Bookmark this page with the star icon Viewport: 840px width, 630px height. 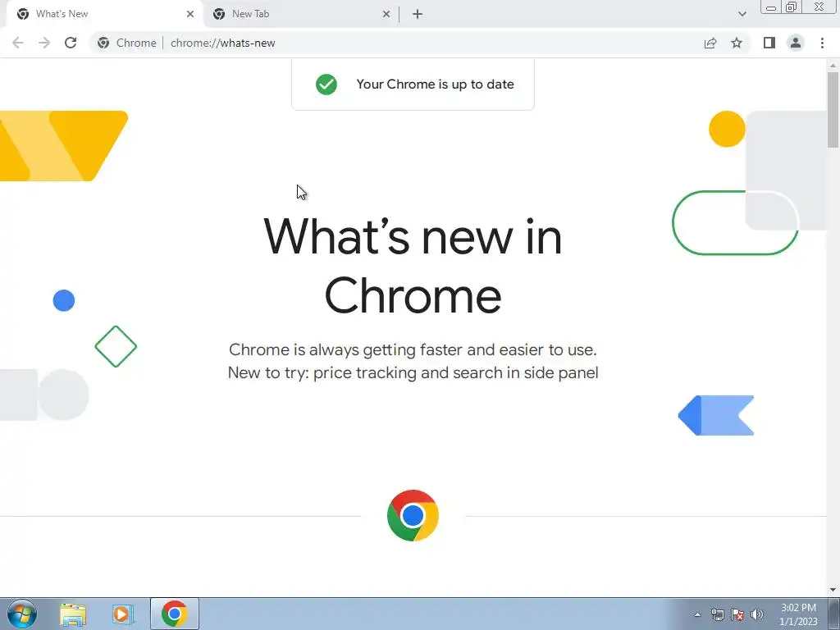737,43
